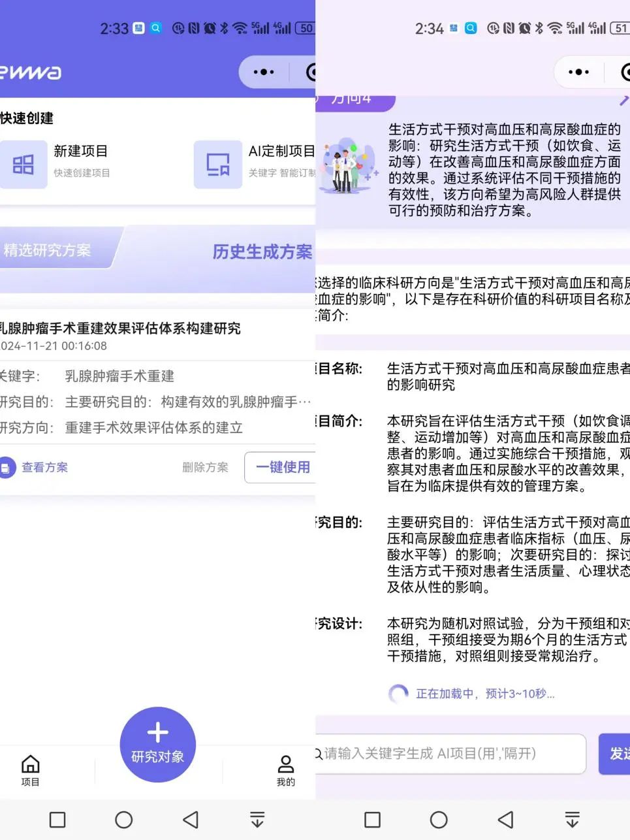Viewport: 630px width, 840px height.
Task: Tap the 正在加载中 loading spinner
Action: [x=398, y=694]
